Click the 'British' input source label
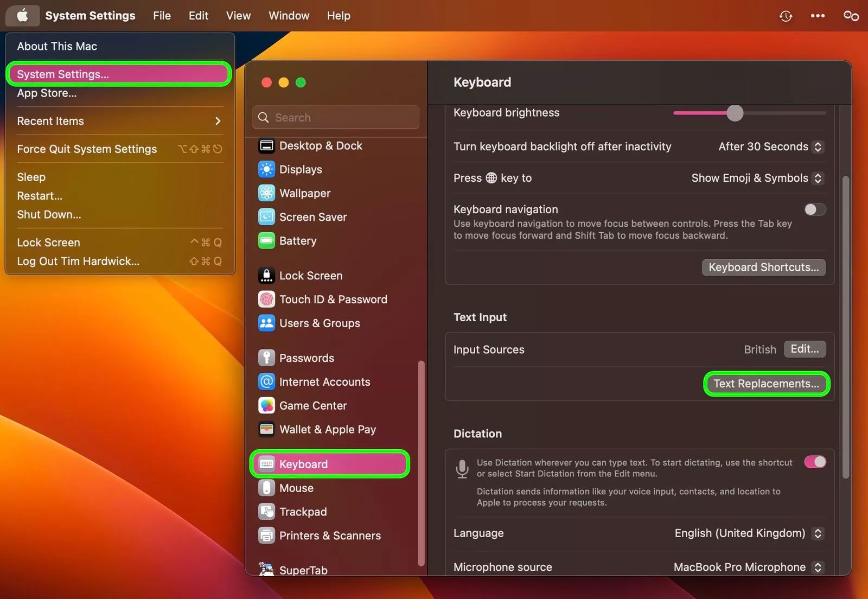 click(759, 350)
